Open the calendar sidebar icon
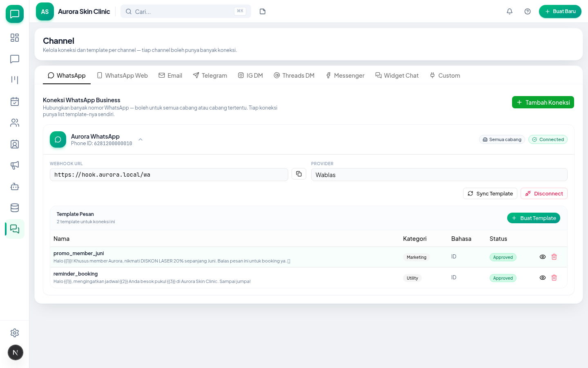This screenshot has width=588, height=368. (x=15, y=101)
